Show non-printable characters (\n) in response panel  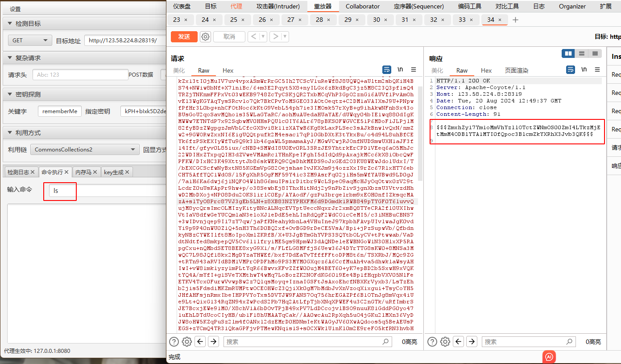[584, 70]
